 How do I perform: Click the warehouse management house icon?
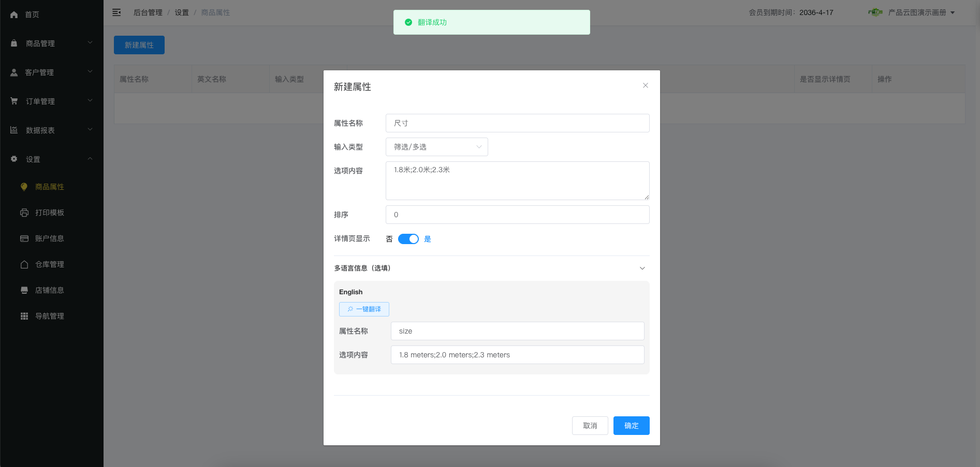24,264
